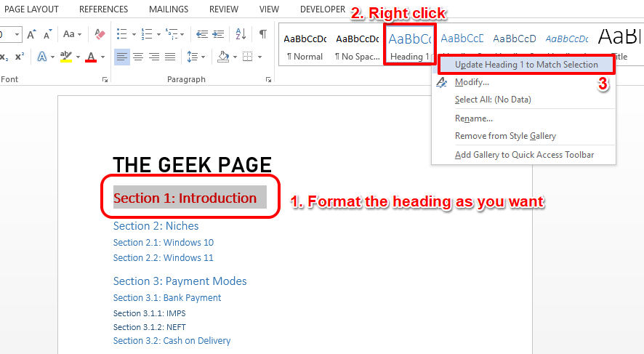The width and height of the screenshot is (644, 354).
Task: Click the line Section 2.1: Windows 10
Action: tap(164, 243)
